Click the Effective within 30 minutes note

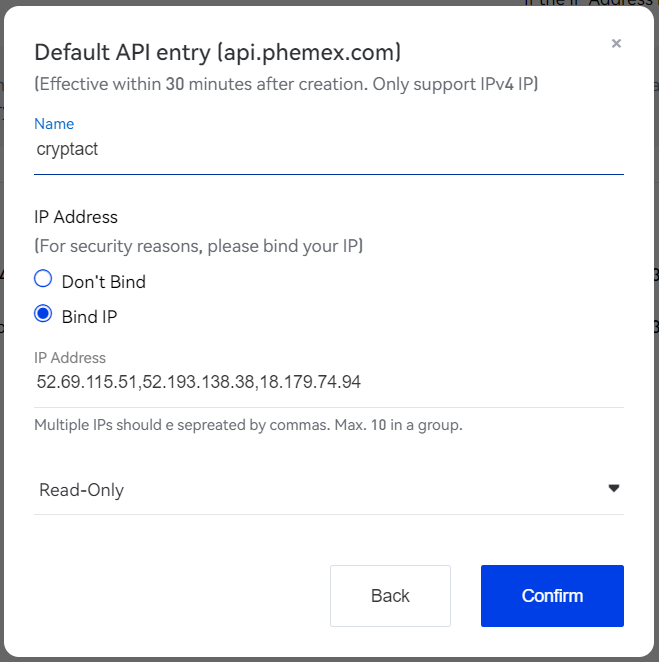coord(286,84)
